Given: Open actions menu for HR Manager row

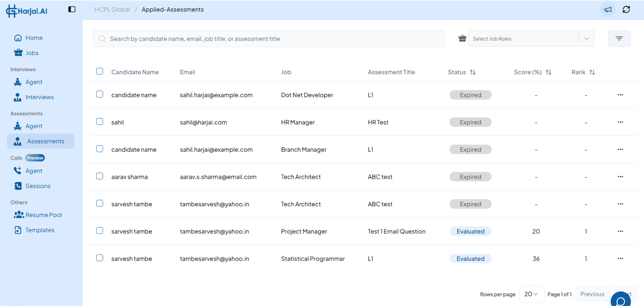Looking at the screenshot, I should click(620, 122).
